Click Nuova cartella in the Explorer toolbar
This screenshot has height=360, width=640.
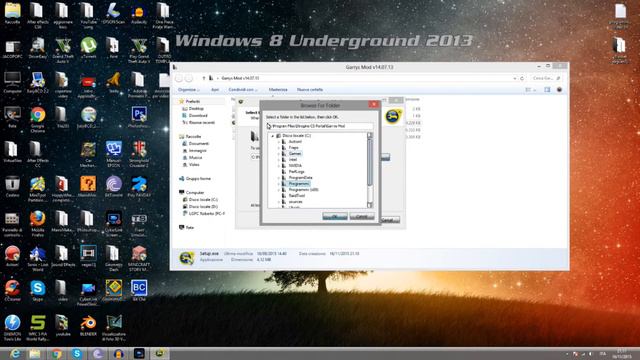(309, 89)
